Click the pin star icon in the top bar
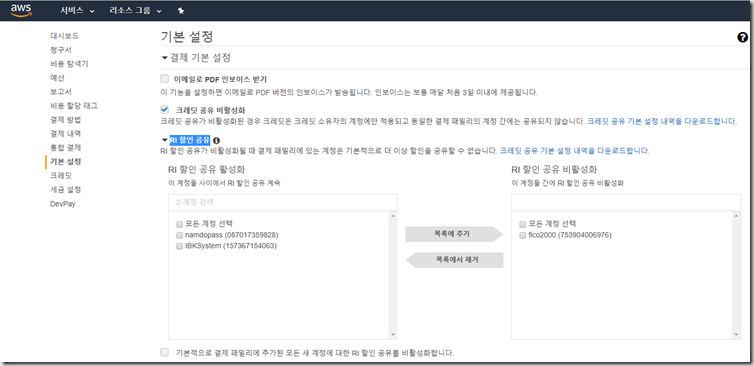754x366 pixels. (181, 11)
